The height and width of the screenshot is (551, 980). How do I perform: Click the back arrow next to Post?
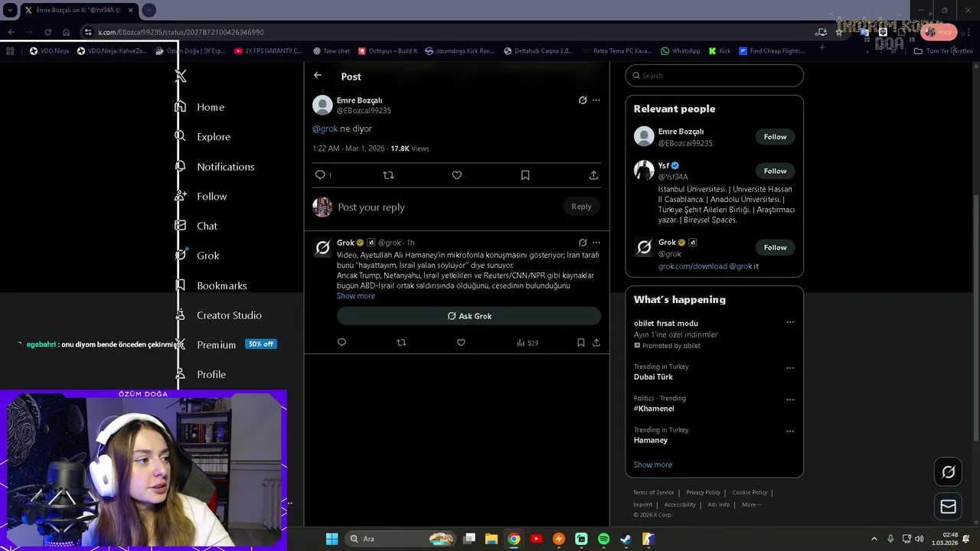pyautogui.click(x=318, y=76)
